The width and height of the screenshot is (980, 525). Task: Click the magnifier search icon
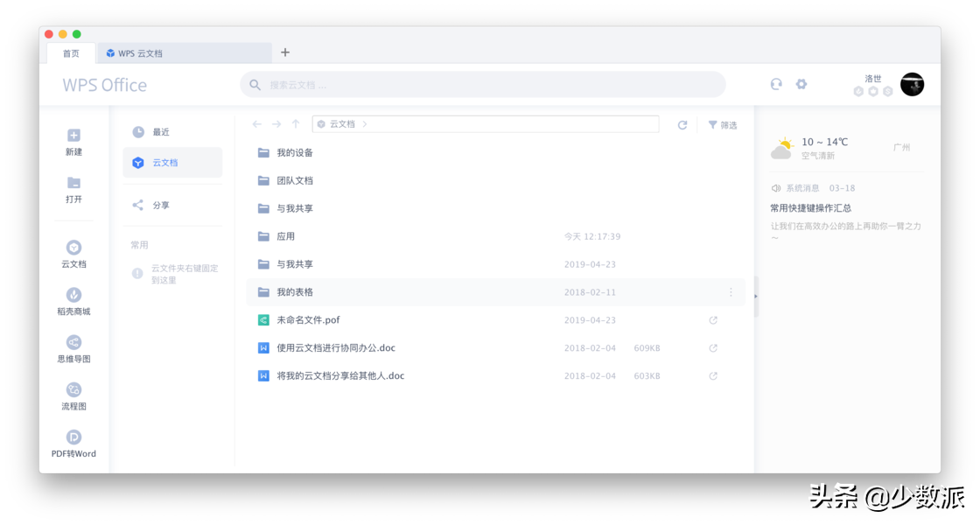coord(255,85)
